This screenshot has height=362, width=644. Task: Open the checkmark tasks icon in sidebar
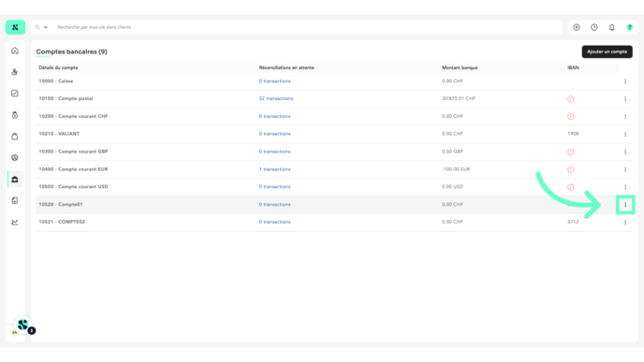coord(15,94)
